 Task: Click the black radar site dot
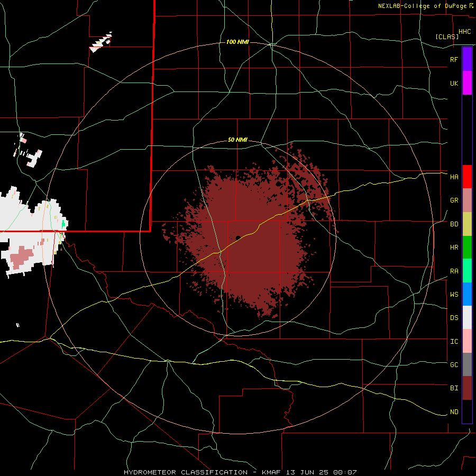coord(238,237)
